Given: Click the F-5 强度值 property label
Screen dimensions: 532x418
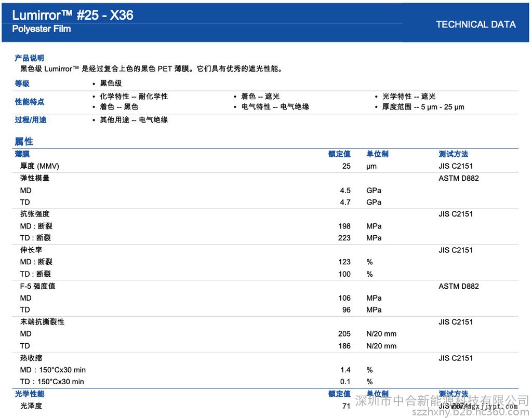Looking at the screenshot, I should pos(37,286).
